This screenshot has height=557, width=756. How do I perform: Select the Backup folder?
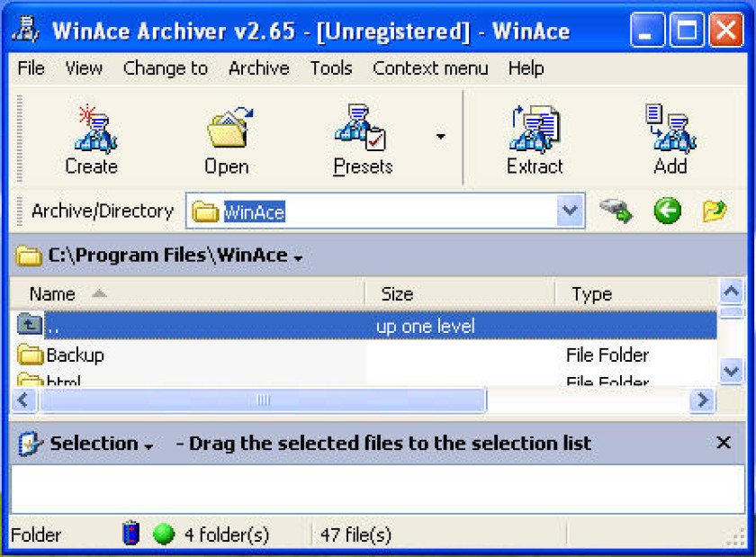pyautogui.click(x=75, y=355)
